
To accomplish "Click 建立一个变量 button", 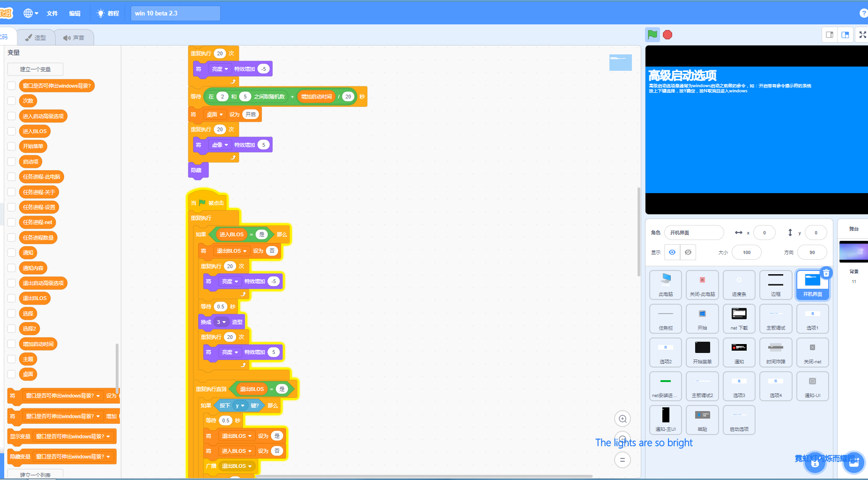I will [x=36, y=69].
